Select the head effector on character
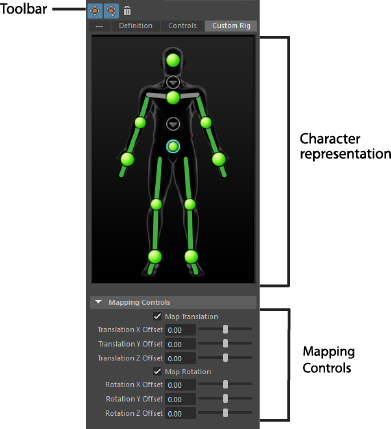The width and height of the screenshot is (391, 429). pos(173,61)
